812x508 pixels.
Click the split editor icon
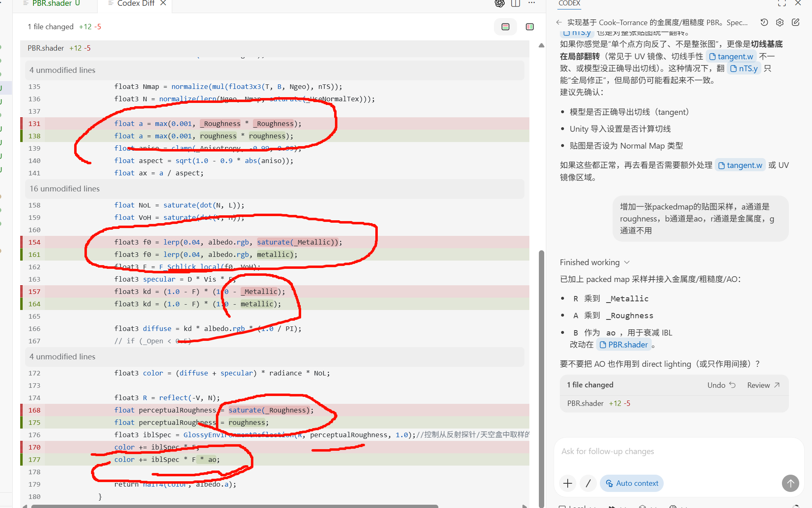coord(515,3)
